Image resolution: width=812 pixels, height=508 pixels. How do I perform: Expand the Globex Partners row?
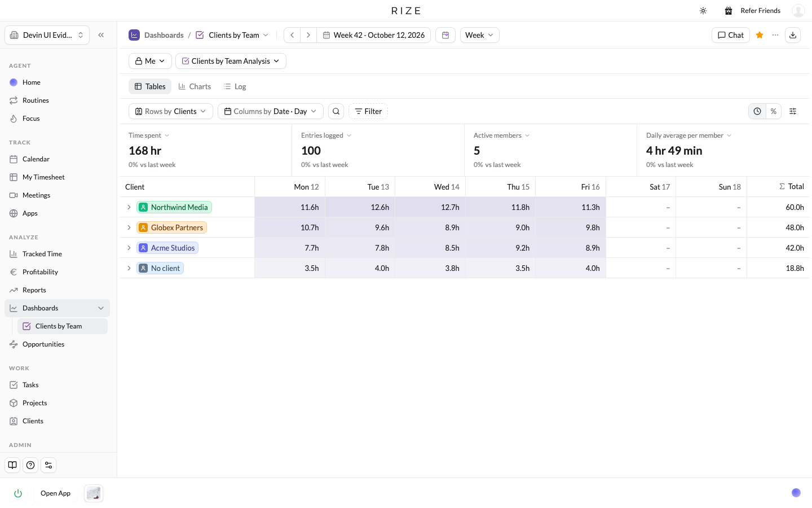tap(129, 227)
